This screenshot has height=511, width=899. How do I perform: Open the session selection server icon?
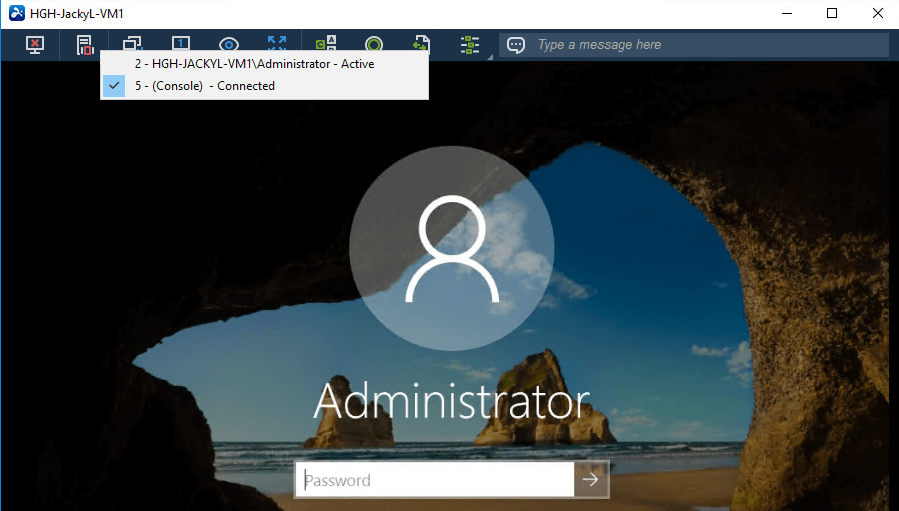pyautogui.click(x=85, y=45)
